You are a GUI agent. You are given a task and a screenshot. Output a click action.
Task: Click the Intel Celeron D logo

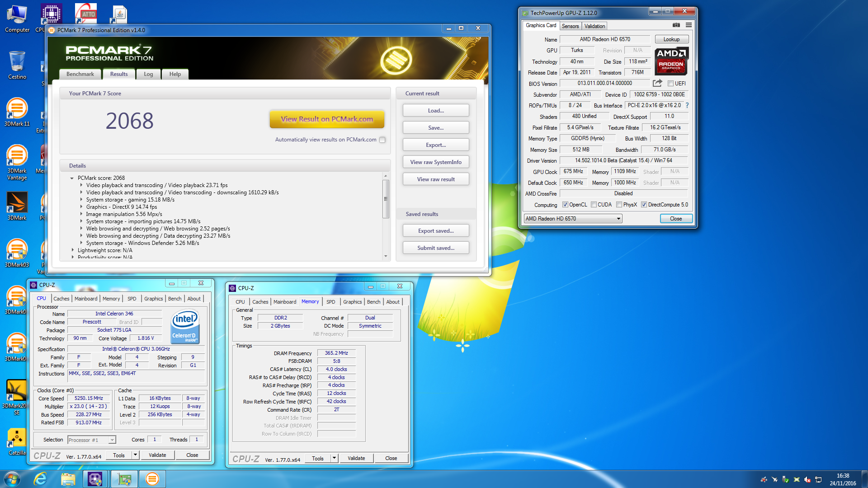pos(185,327)
